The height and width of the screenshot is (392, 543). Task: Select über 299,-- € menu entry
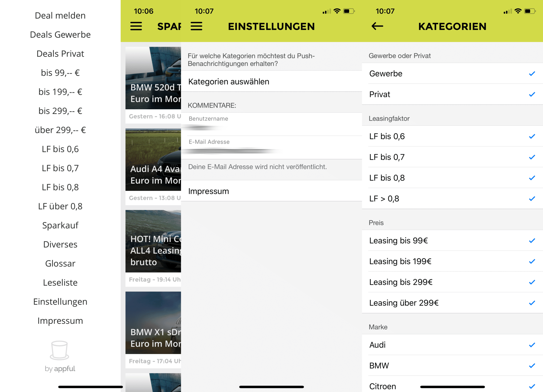(60, 130)
